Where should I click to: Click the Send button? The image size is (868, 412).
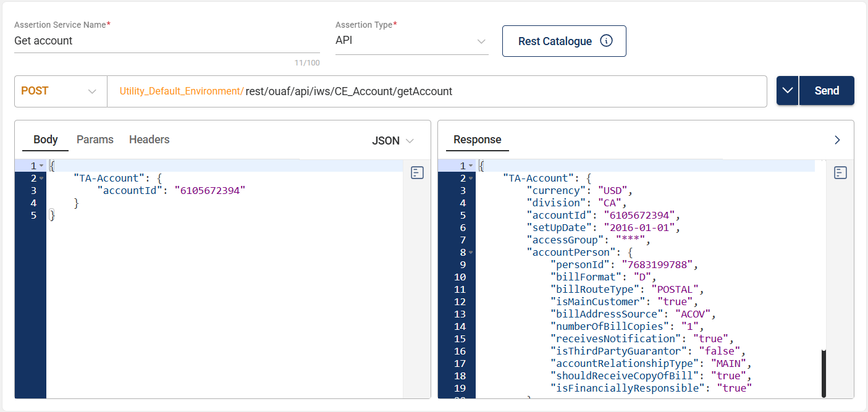click(x=827, y=91)
